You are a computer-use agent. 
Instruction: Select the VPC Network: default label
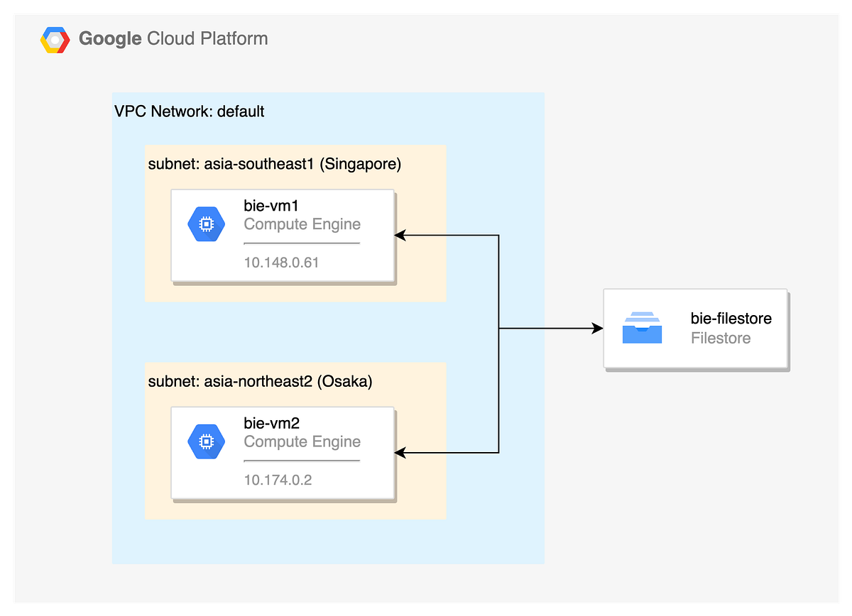[189, 111]
